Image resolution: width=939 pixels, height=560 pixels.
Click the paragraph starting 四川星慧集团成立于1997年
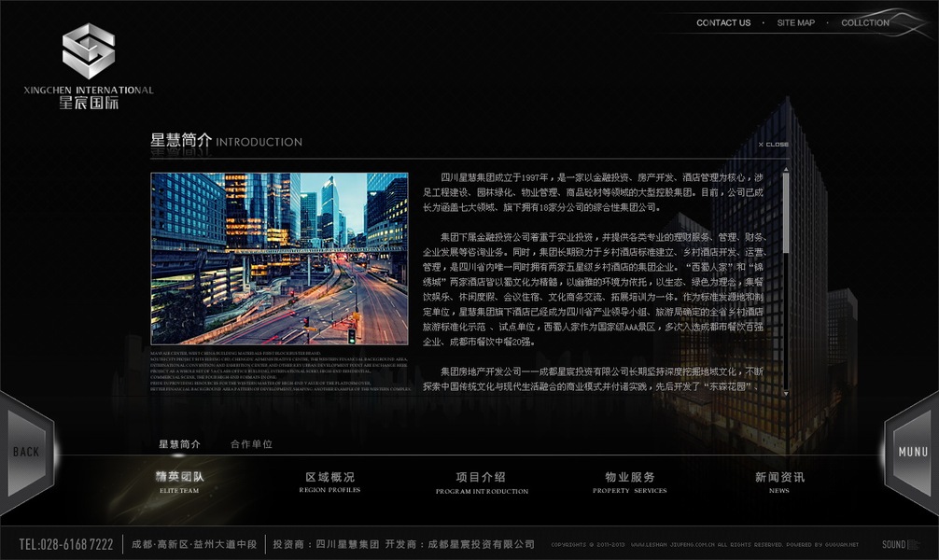click(x=593, y=192)
